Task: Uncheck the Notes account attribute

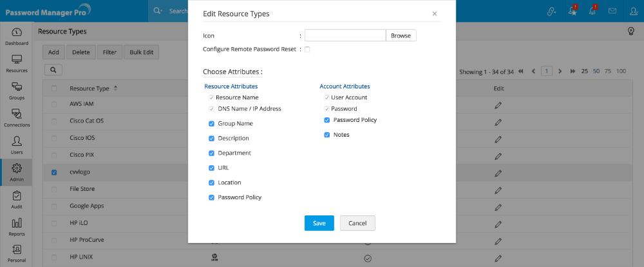Action: point(327,135)
